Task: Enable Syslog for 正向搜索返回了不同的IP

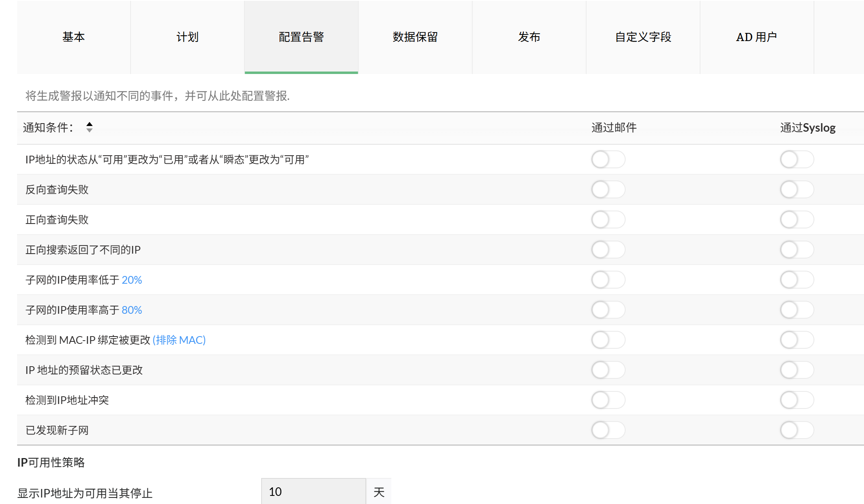Action: click(796, 250)
